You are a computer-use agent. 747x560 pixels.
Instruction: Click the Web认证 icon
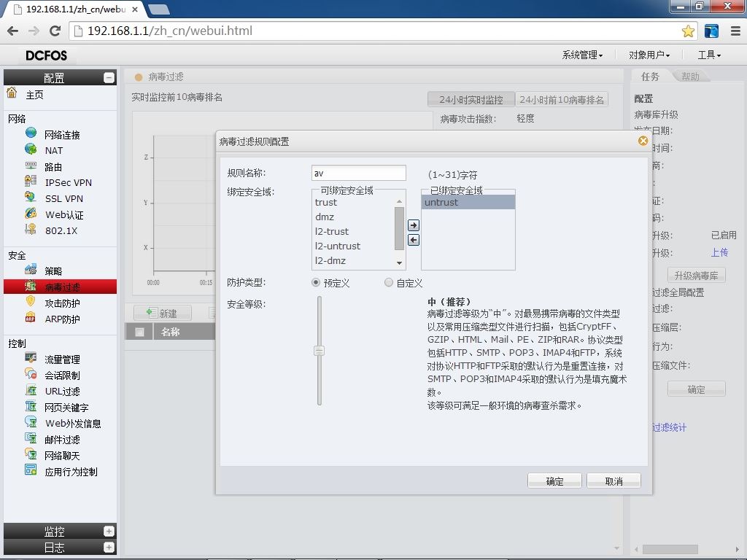(x=31, y=214)
